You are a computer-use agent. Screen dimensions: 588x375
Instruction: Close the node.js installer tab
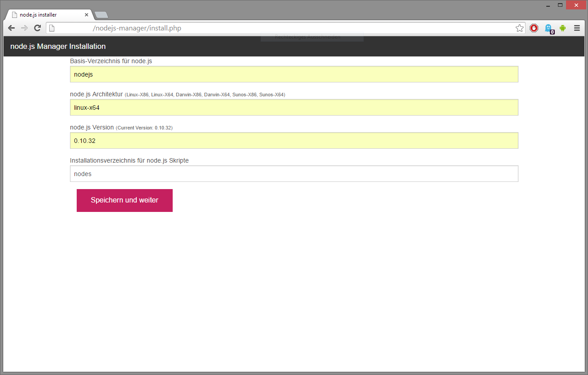point(87,15)
